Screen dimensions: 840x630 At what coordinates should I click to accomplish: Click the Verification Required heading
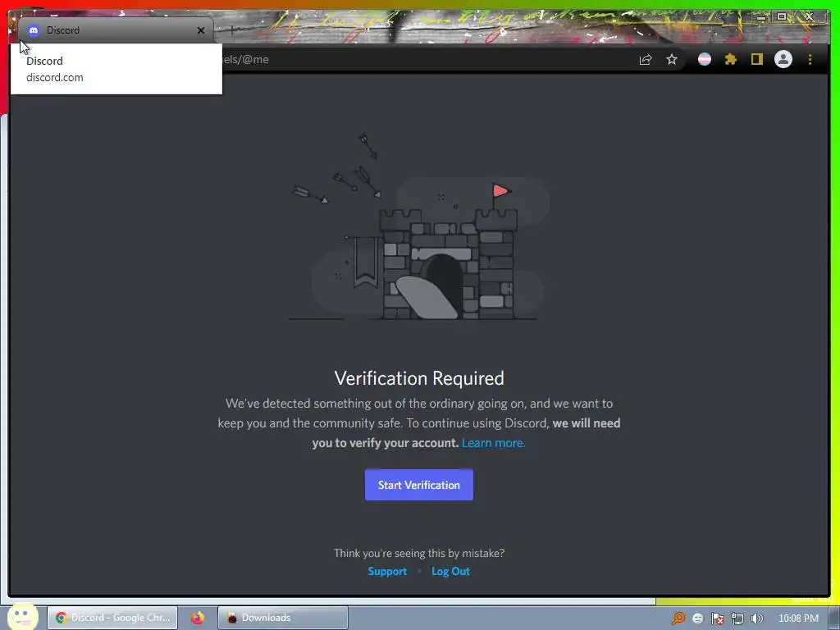tap(419, 378)
